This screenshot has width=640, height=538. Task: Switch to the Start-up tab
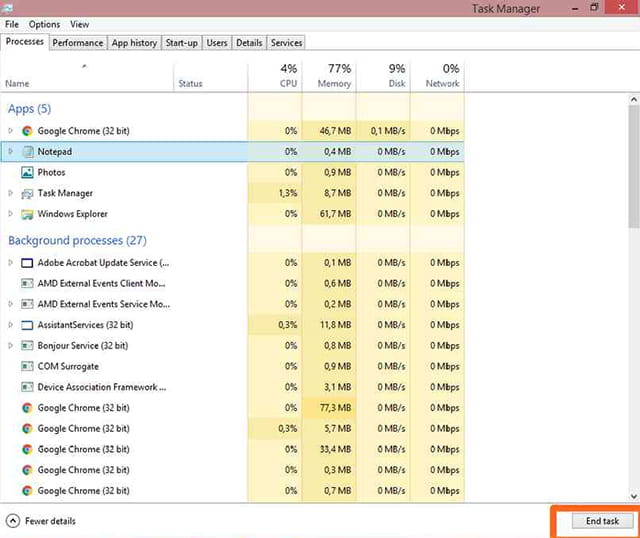coord(182,43)
